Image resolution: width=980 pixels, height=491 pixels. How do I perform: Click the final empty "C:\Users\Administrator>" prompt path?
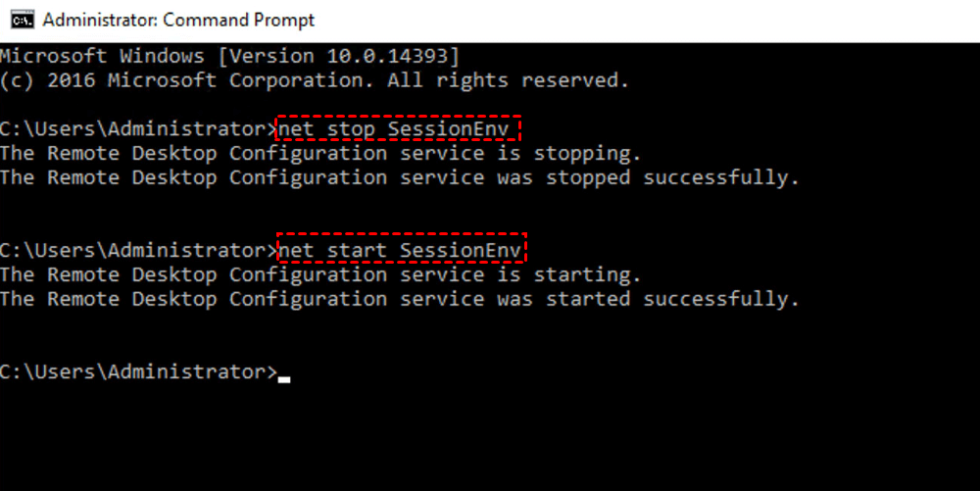point(138,372)
